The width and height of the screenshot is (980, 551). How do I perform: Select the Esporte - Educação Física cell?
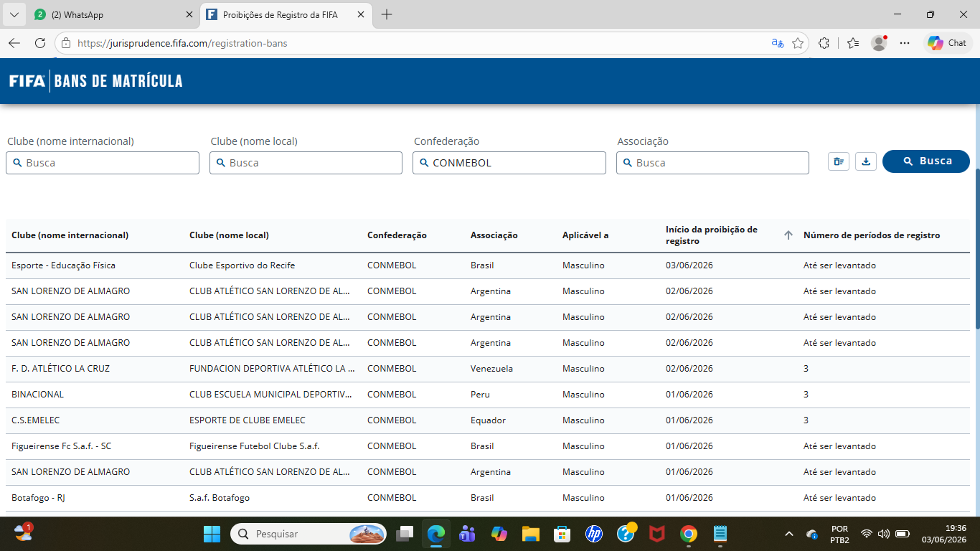click(63, 265)
